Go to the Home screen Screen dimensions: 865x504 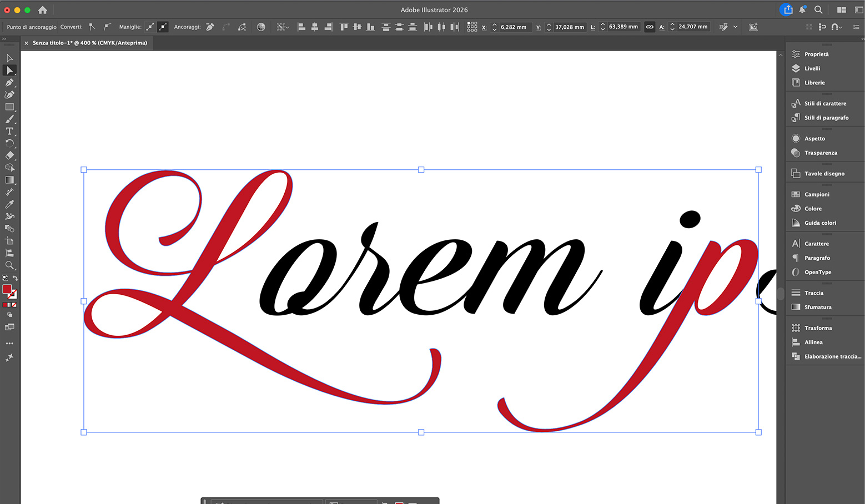[x=43, y=10]
